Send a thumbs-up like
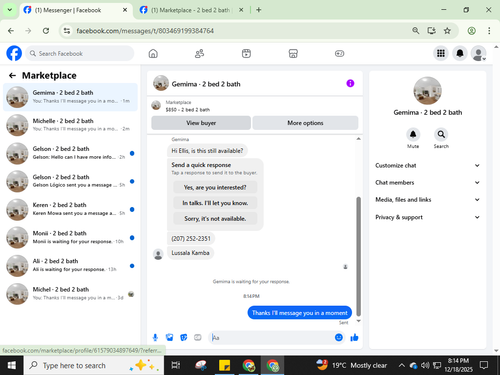Image resolution: width=500 pixels, height=375 pixels. point(354,337)
